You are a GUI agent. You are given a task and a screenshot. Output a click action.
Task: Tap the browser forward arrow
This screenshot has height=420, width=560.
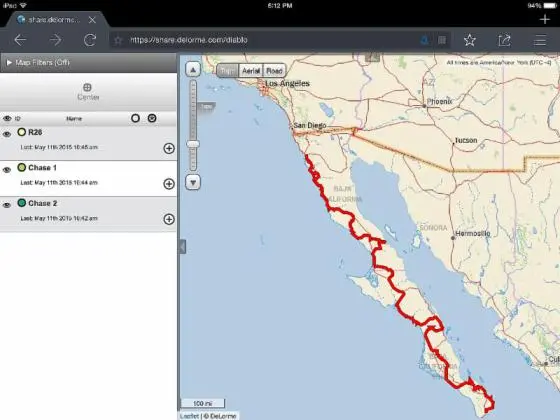click(55, 40)
